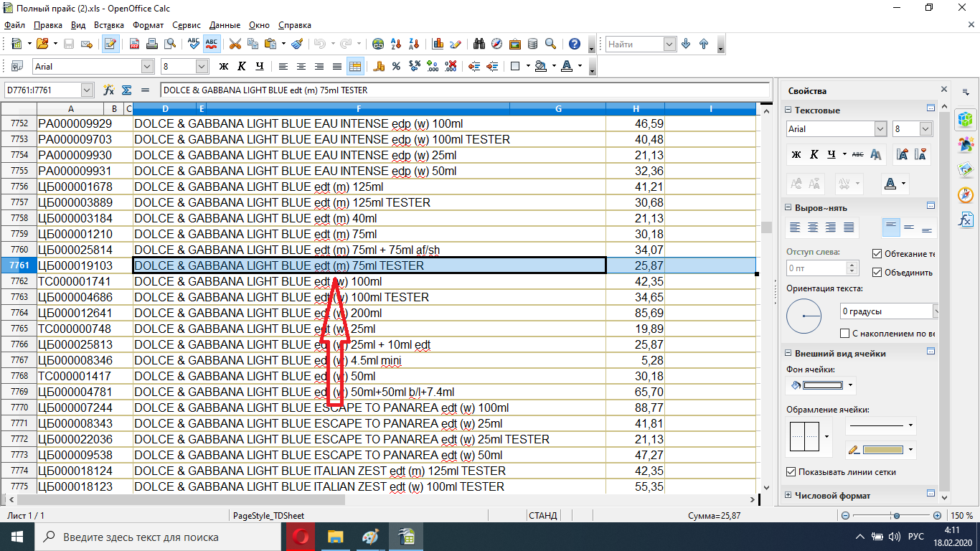Toggle Merge Cells in formatting toolbar

tap(354, 66)
